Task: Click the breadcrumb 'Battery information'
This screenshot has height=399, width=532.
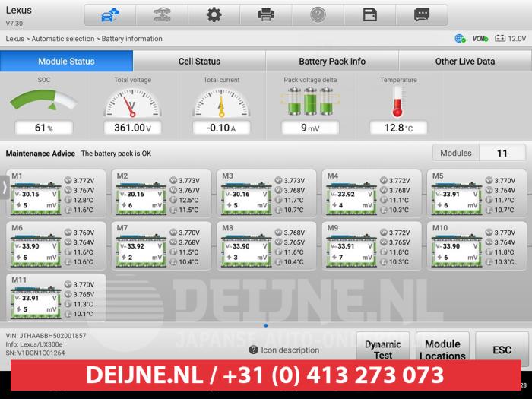Action: 131,39
